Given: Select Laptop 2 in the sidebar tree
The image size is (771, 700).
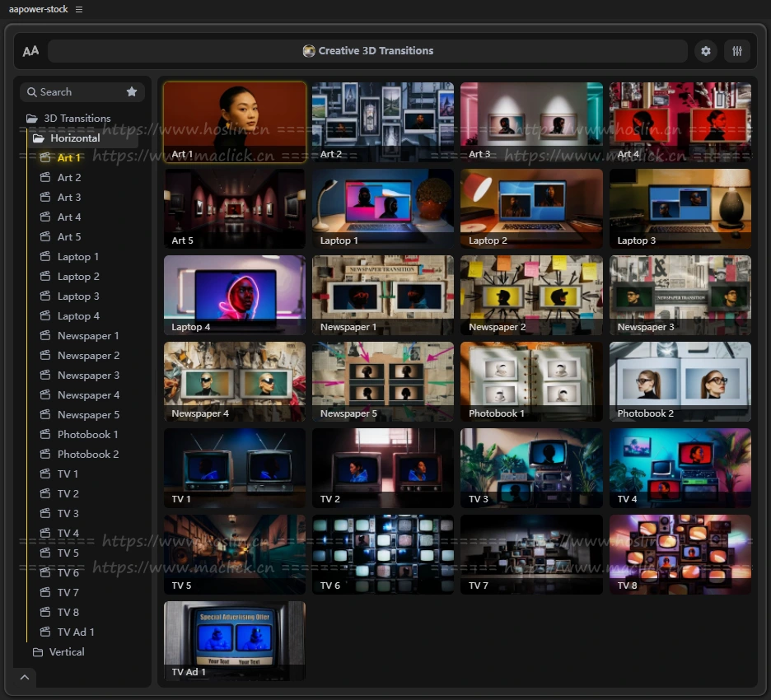Looking at the screenshot, I should tap(78, 277).
